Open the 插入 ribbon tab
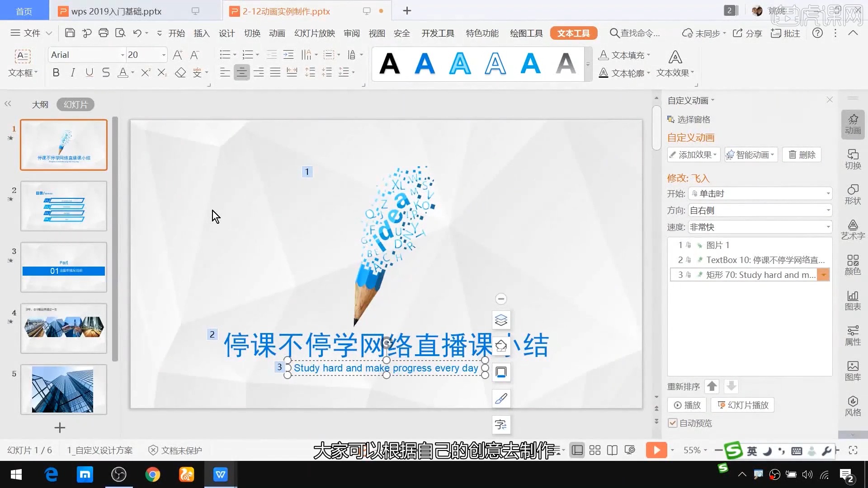The height and width of the screenshot is (488, 868). click(x=202, y=33)
